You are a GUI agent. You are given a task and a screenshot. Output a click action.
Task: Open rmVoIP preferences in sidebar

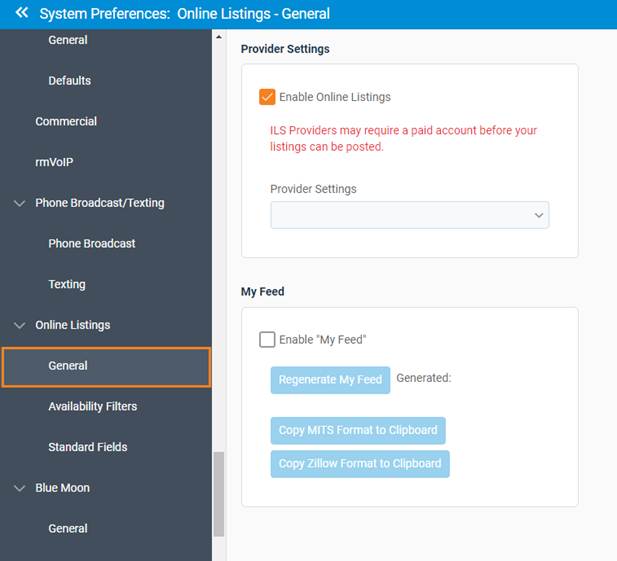click(x=54, y=162)
